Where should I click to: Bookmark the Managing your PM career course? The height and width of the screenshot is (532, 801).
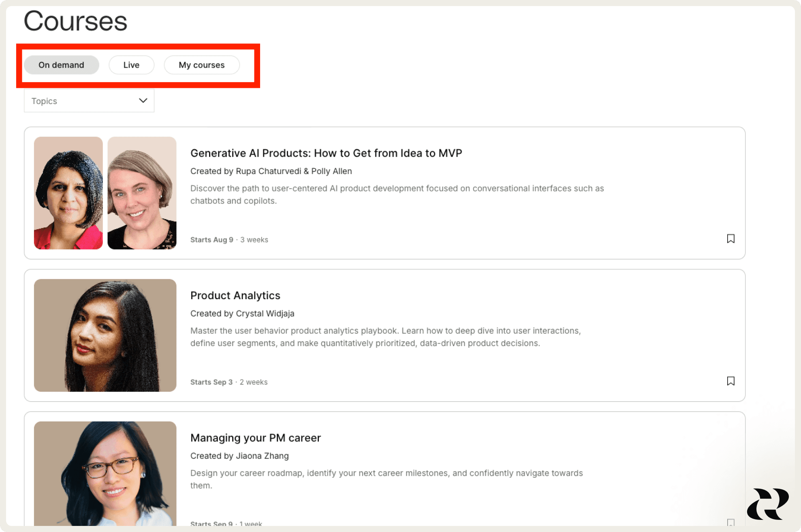731,523
